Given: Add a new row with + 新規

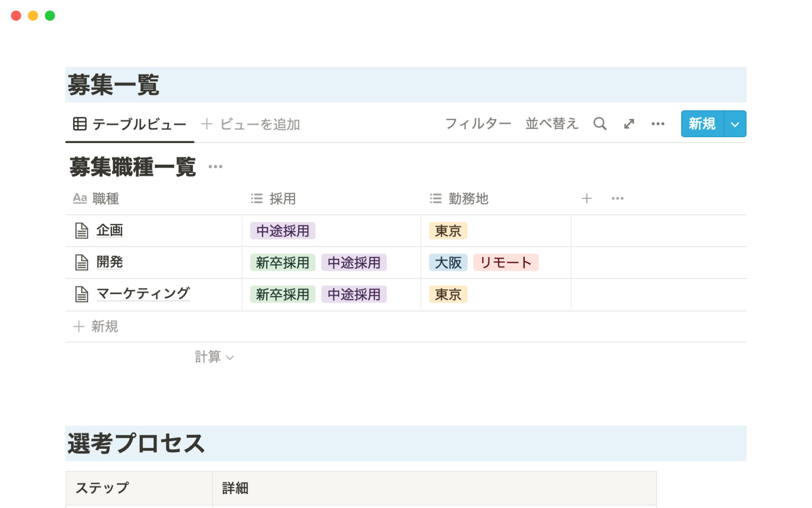Looking at the screenshot, I should coord(96,326).
